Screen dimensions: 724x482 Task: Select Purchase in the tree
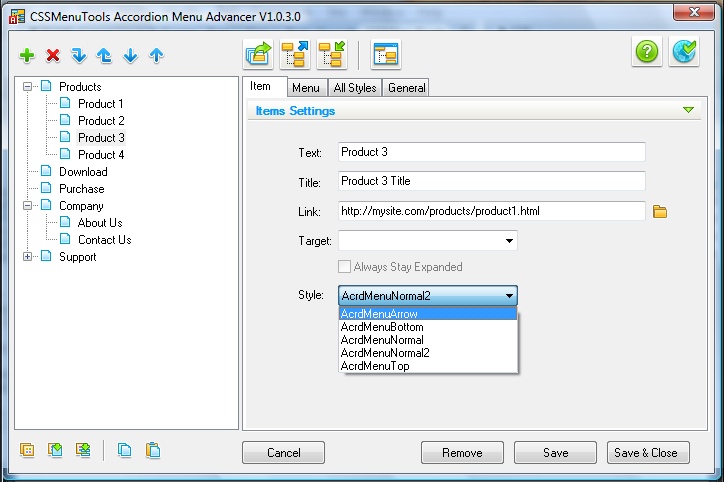pyautogui.click(x=82, y=189)
